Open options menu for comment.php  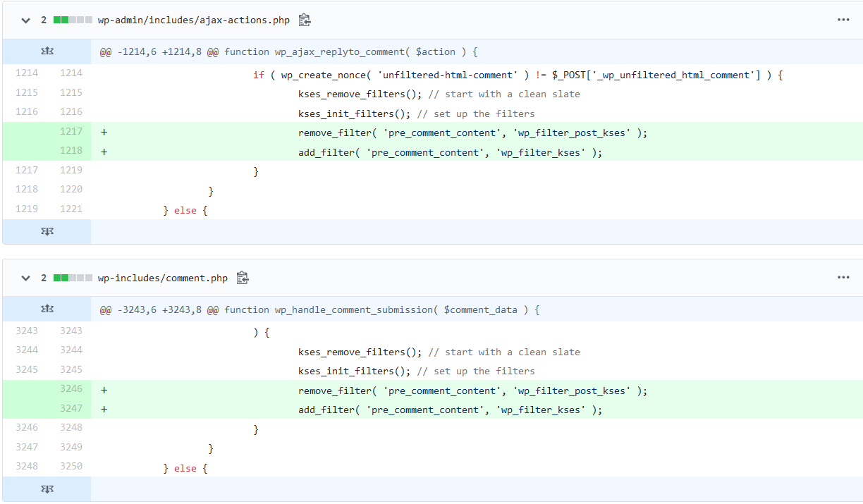pos(843,278)
